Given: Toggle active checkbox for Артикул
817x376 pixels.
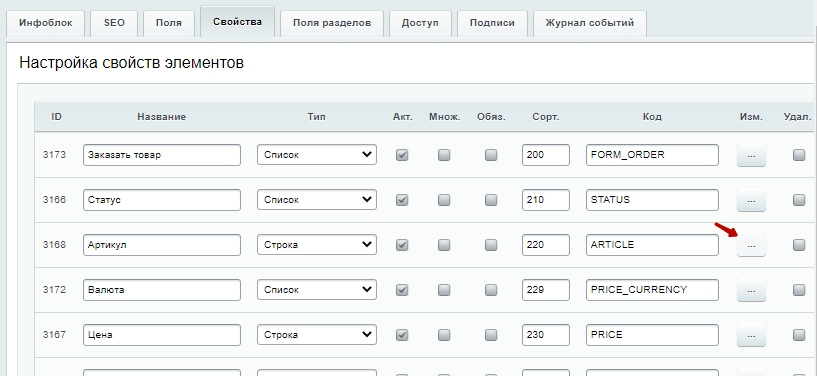Looking at the screenshot, I should click(402, 245).
